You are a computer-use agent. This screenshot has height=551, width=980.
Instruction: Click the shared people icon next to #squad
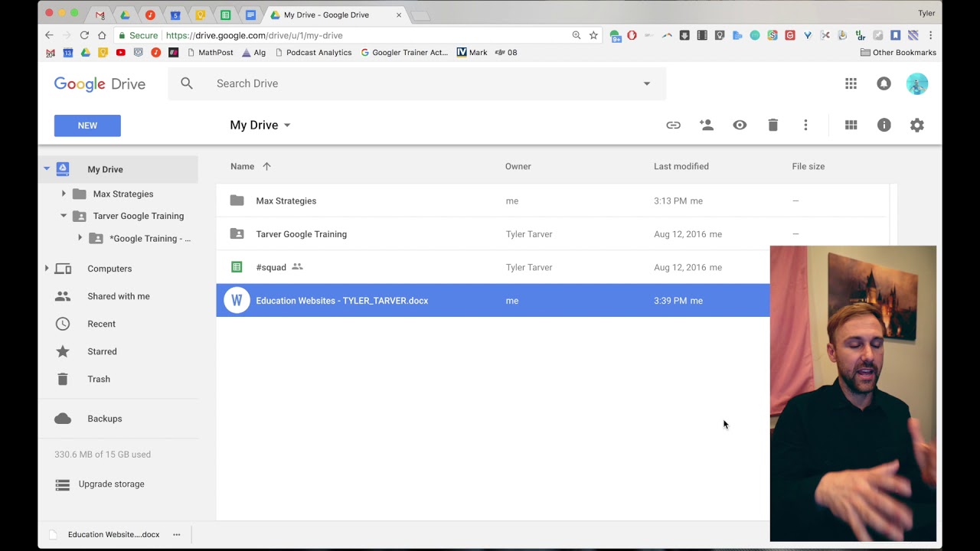tap(297, 267)
